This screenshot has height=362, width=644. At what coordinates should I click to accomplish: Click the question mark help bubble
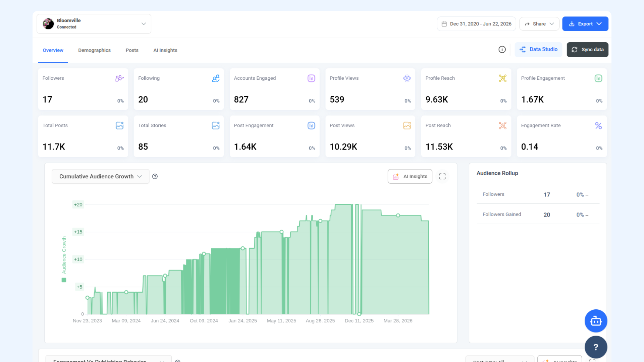pyautogui.click(x=596, y=347)
